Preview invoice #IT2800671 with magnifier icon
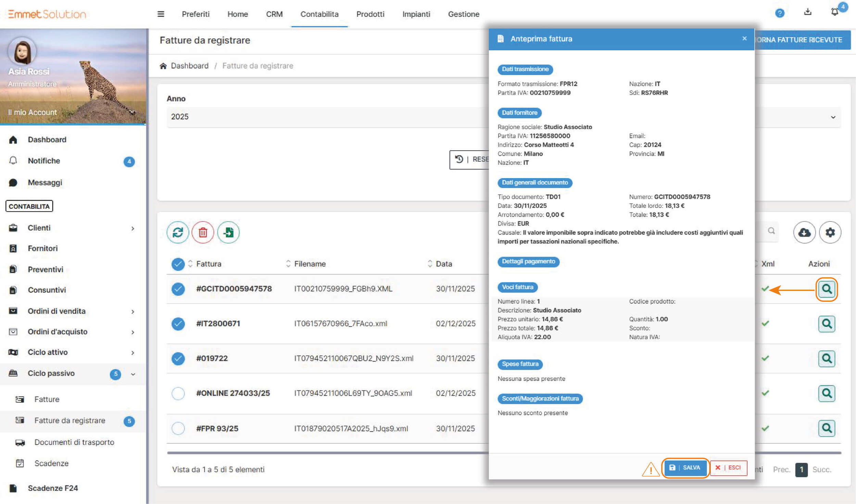Viewport: 856px width, 504px height. [827, 324]
